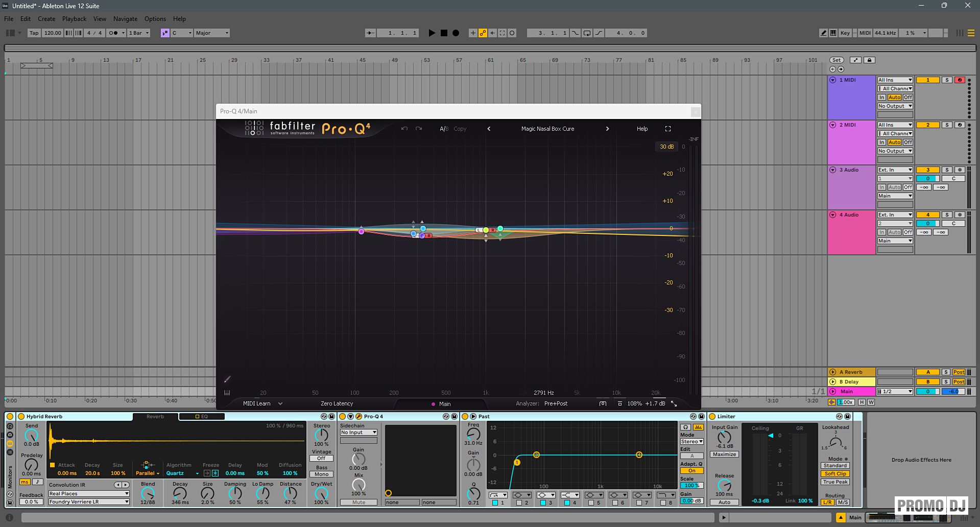Viewport: 980px width, 527px height.
Task: Open the scale root note C dropdown
Action: click(182, 33)
